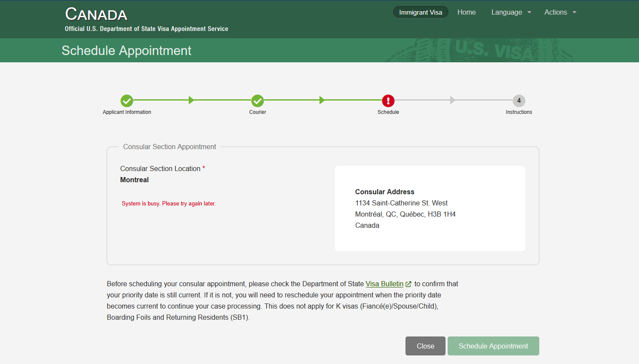Image resolution: width=639 pixels, height=364 pixels.
Task: Select the Immigrant Visa pill
Action: (x=420, y=12)
